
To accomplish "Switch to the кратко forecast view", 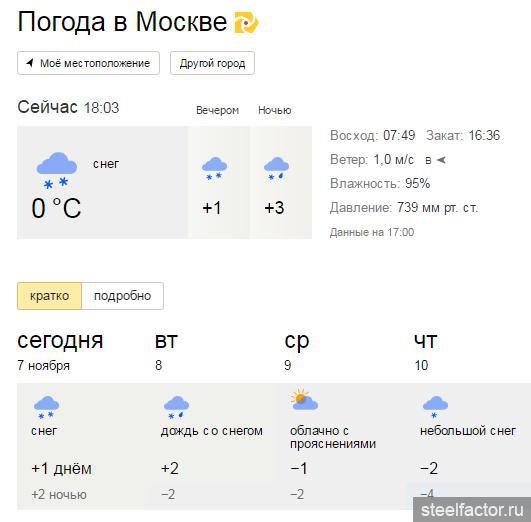I will 49,296.
